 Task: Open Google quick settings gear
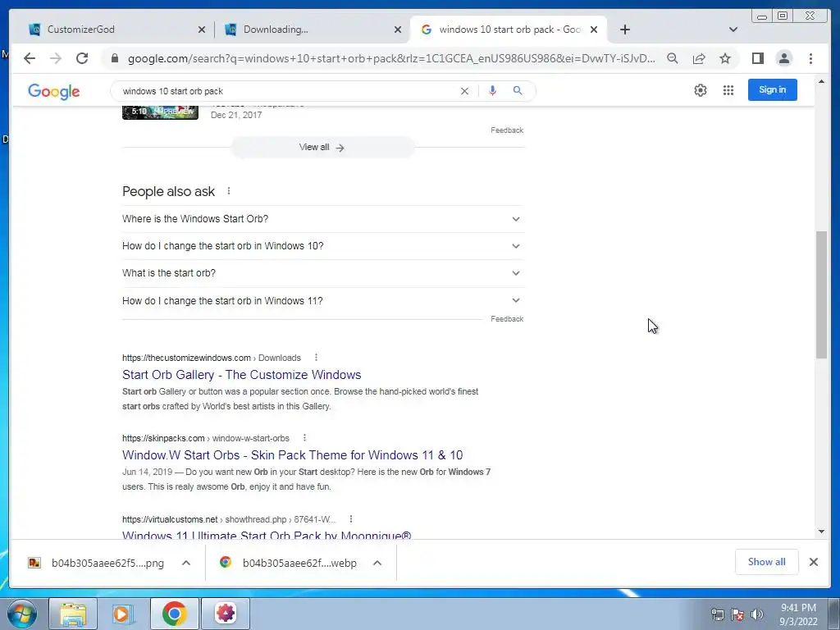click(x=701, y=90)
